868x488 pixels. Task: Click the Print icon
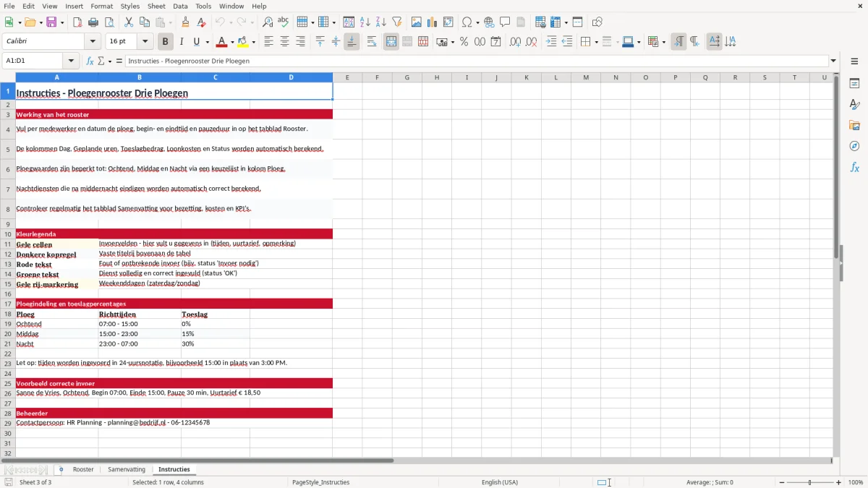[x=93, y=22]
